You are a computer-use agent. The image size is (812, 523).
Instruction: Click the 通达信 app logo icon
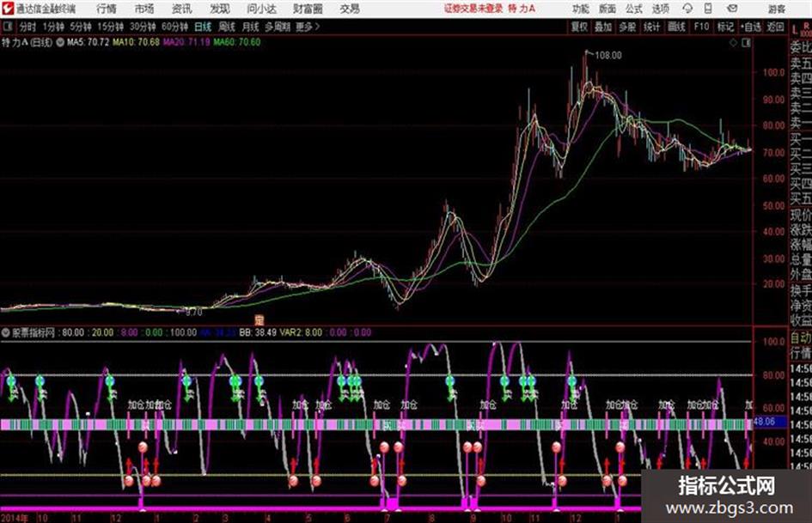[7, 9]
